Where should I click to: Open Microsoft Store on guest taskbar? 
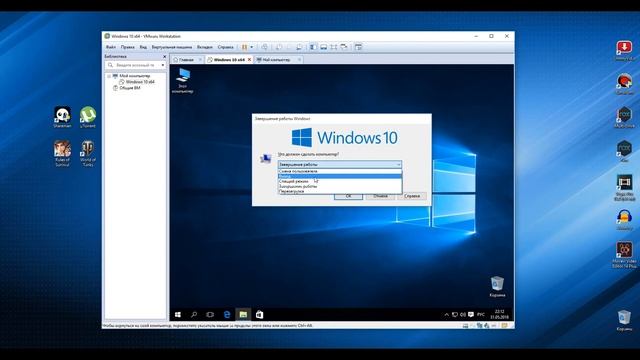pos(260,315)
